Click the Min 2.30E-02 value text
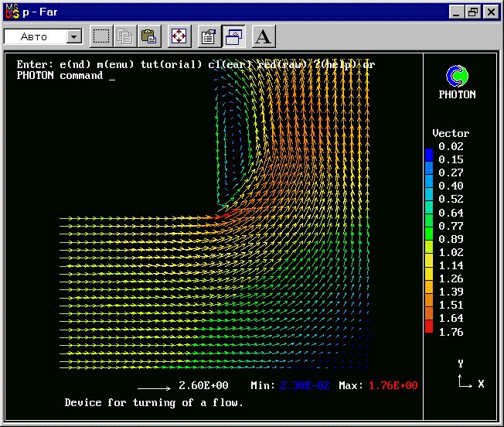504x427 pixels. [x=305, y=385]
